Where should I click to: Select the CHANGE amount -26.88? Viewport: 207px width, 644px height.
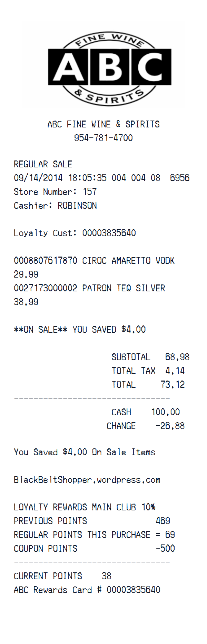point(170,426)
